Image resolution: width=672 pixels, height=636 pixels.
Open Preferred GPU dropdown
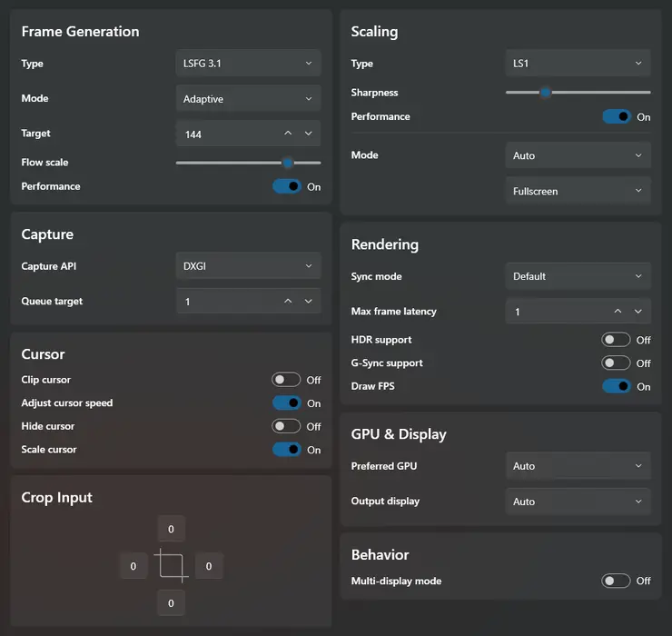[x=578, y=466]
